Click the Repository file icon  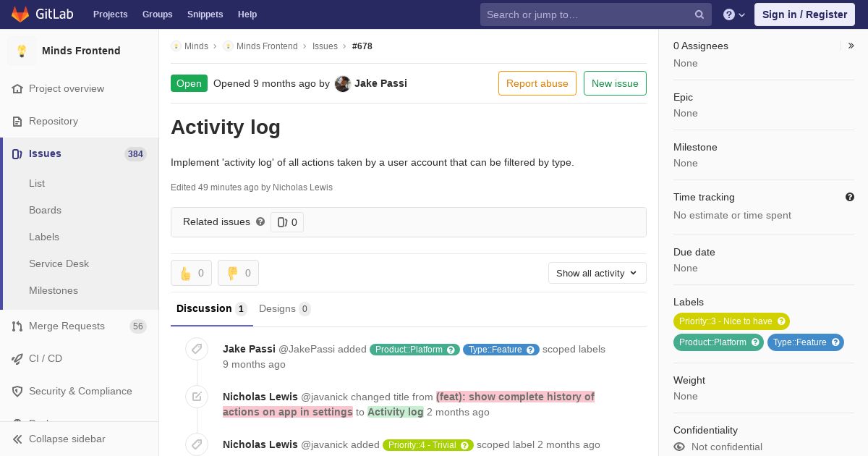(x=17, y=122)
